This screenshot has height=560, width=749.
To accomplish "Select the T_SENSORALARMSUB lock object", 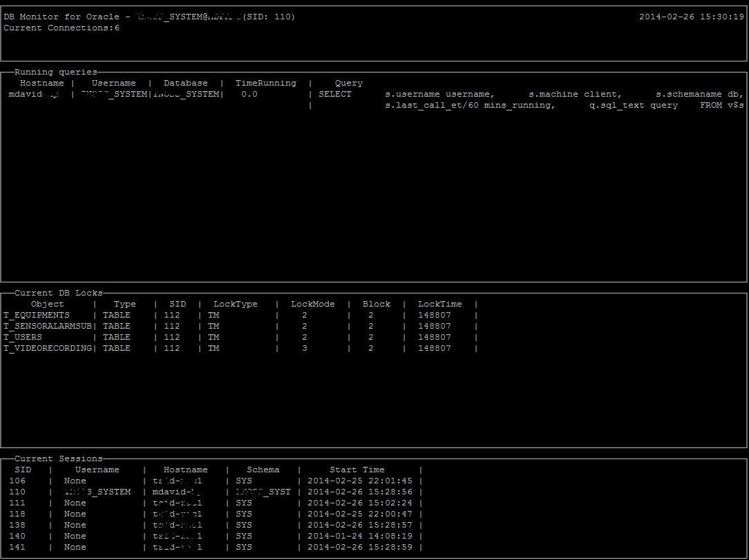I will click(47, 326).
